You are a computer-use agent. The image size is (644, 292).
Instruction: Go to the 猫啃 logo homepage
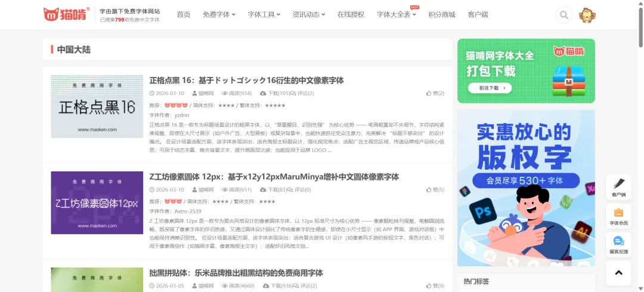click(x=67, y=14)
